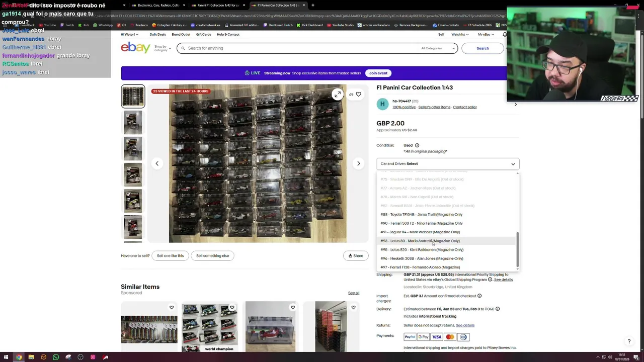Screen dimensions: 644x362
Task: Click Google Pay payment icon
Action: coord(423,337)
